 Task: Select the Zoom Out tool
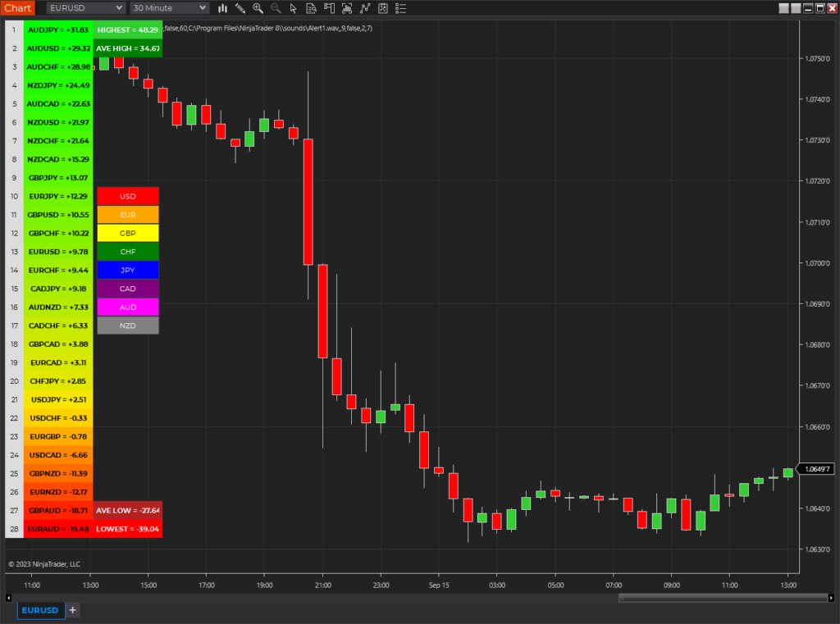276,8
